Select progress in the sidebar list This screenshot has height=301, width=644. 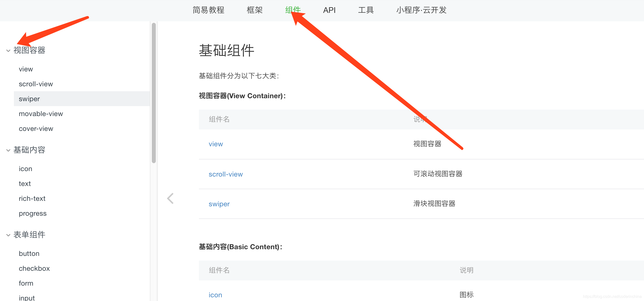[x=32, y=213]
